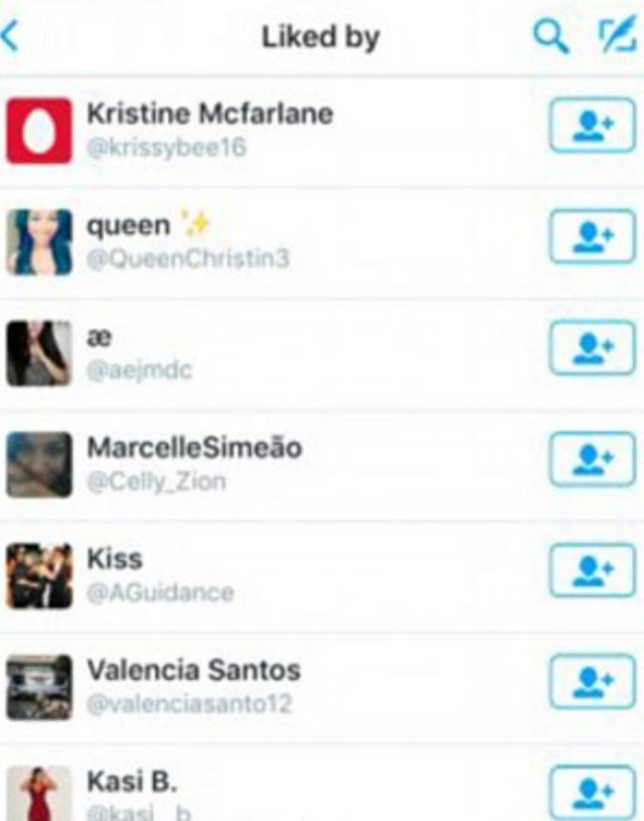Viewport: 644px width, 821px height.
Task: Visit the @Celly_Zion profile handle
Action: (156, 482)
